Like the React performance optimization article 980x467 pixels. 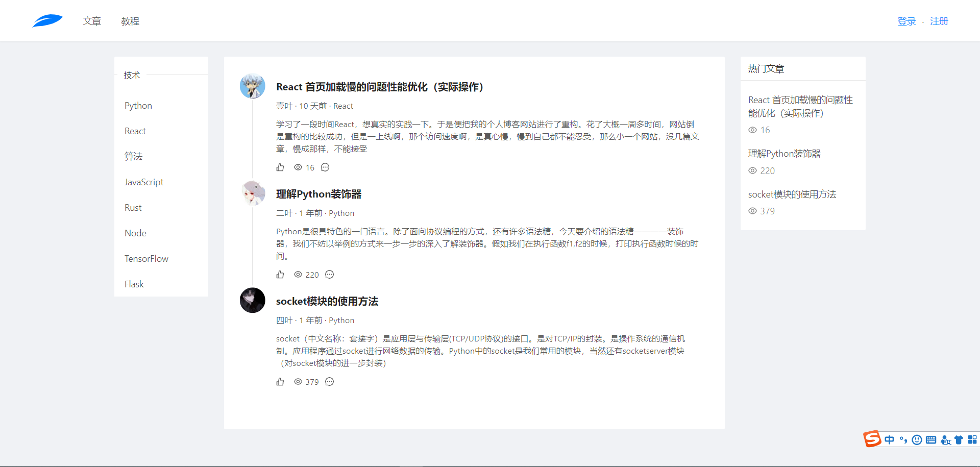(x=280, y=167)
